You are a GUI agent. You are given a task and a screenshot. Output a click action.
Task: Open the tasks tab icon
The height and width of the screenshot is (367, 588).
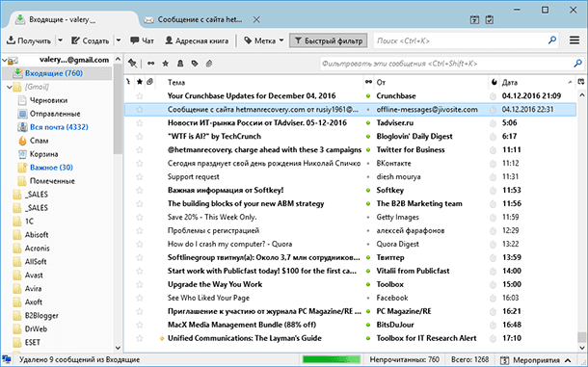click(x=490, y=19)
